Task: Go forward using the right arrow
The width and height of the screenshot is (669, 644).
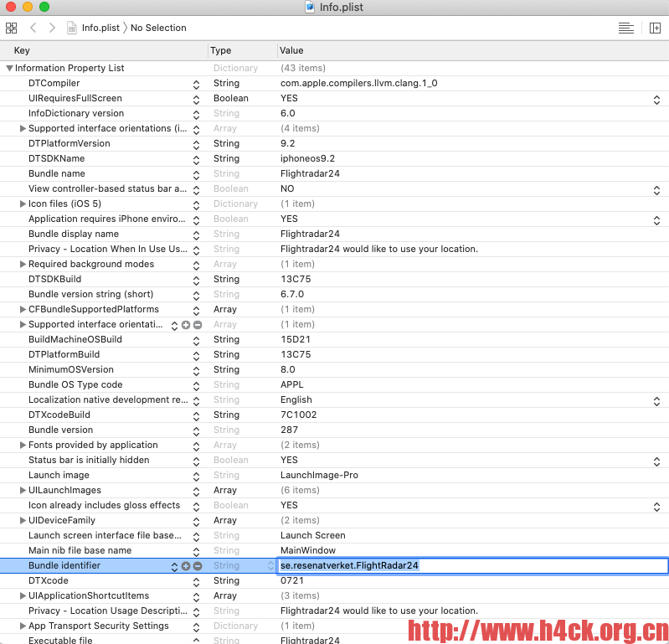Action: pos(52,28)
